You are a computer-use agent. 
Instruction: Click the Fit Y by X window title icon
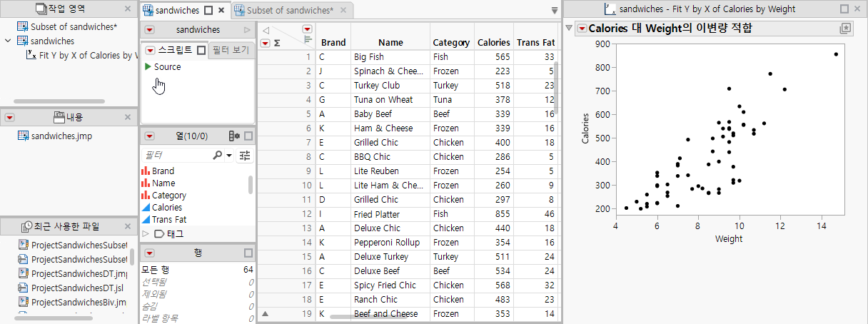(610, 9)
